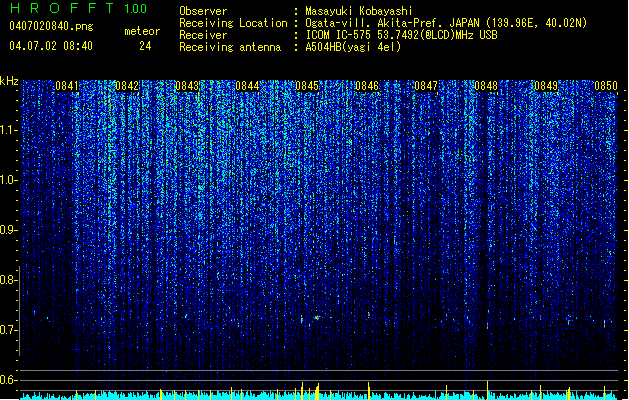
Task: Click the 0842 time marker
Action: pos(127,86)
